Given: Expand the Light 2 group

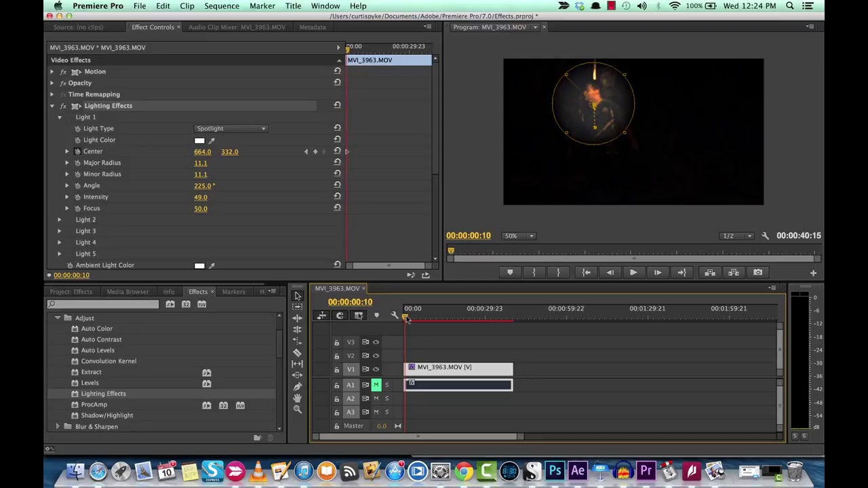Looking at the screenshot, I should (x=59, y=220).
